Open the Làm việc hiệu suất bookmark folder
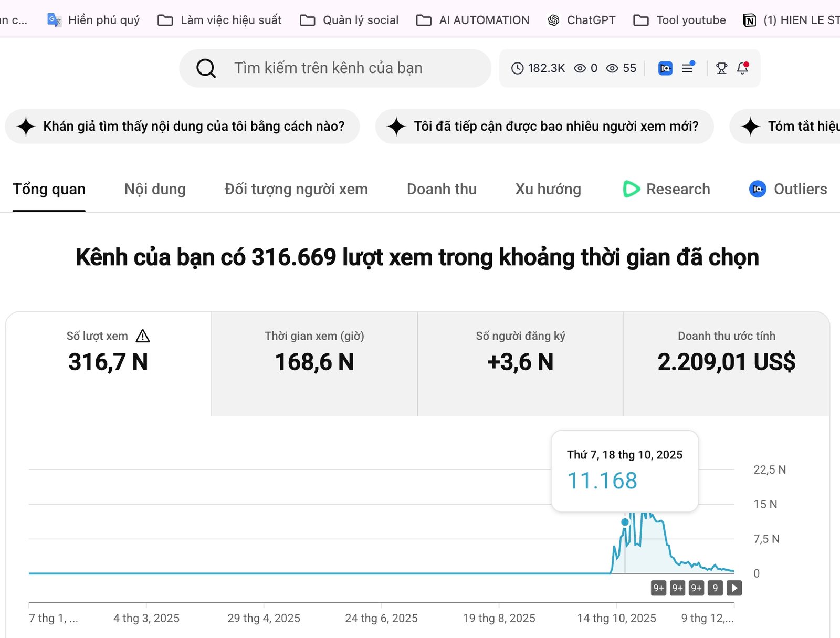Image resolution: width=840 pixels, height=638 pixels. point(220,20)
